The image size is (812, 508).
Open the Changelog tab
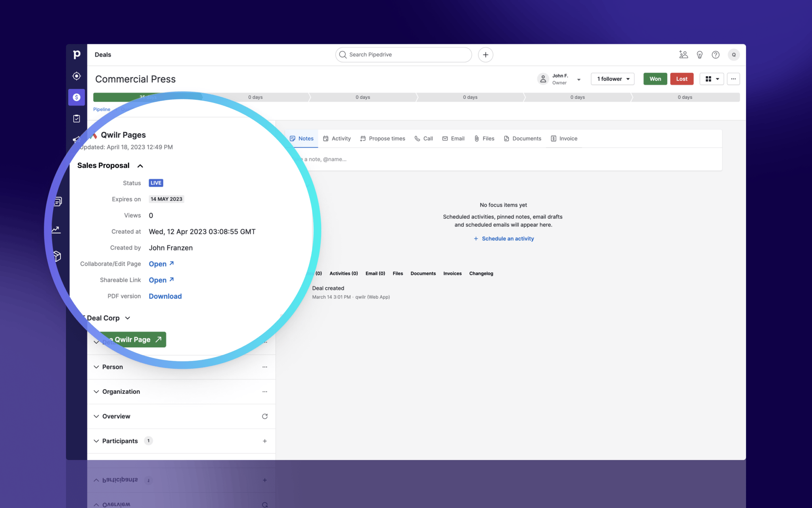pos(481,273)
